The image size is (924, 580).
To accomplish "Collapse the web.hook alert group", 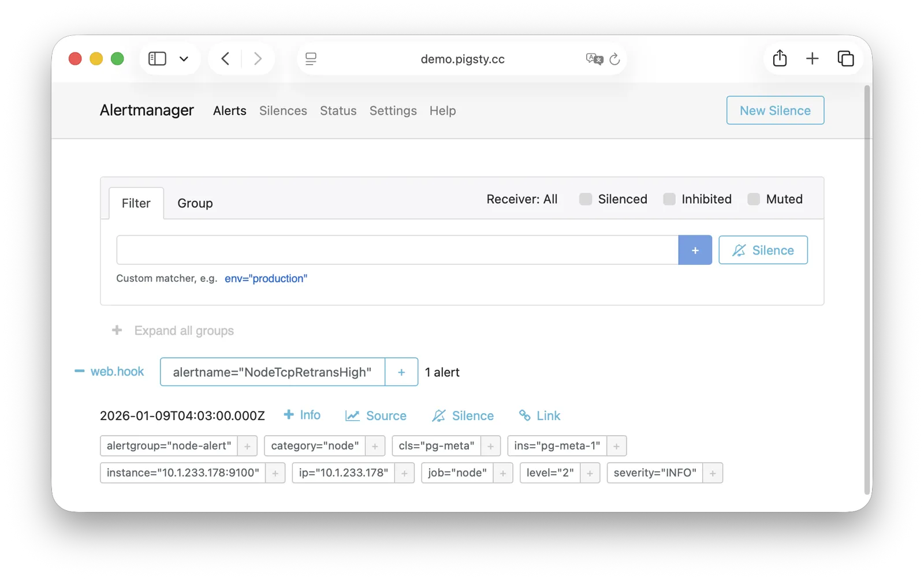I will (x=79, y=371).
